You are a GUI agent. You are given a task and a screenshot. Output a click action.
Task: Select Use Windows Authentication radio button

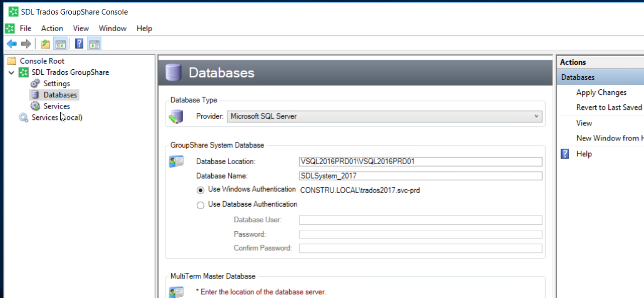point(200,190)
